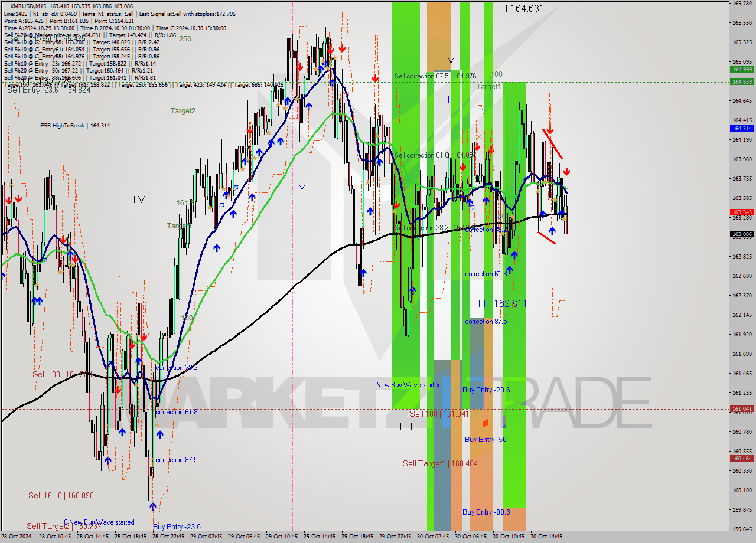The image size is (756, 543).
Task: Click the 160.780 price axis label
Action: [x=742, y=432]
